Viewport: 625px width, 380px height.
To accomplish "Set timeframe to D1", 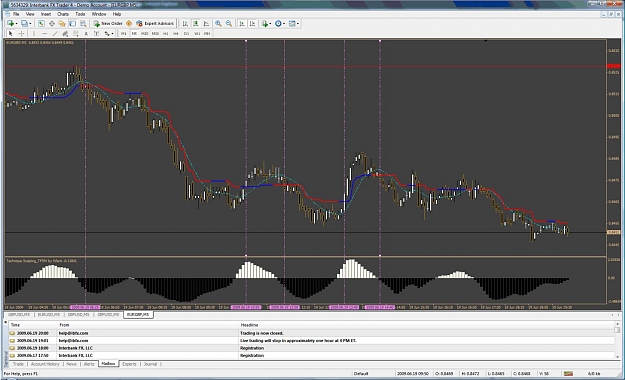I will coord(187,33).
